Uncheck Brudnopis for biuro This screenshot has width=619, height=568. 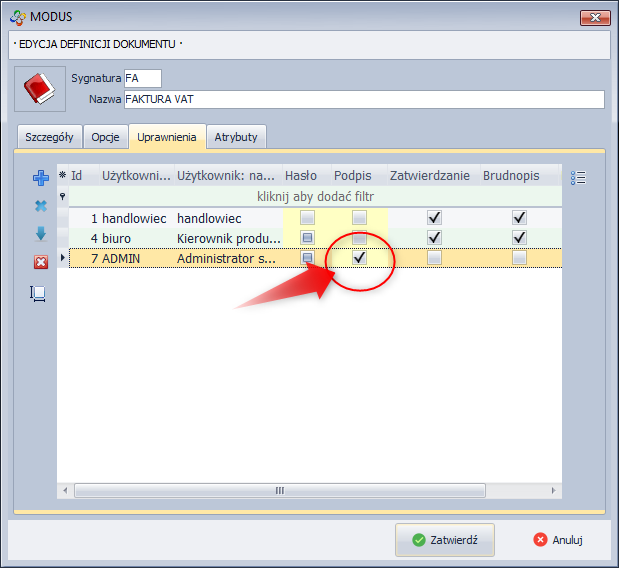(x=519, y=238)
